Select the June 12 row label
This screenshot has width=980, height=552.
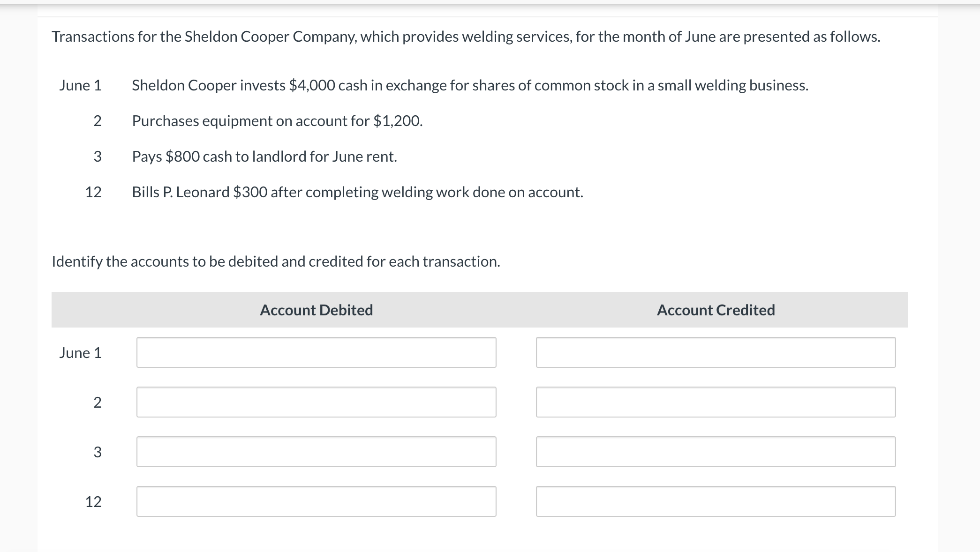coord(94,502)
